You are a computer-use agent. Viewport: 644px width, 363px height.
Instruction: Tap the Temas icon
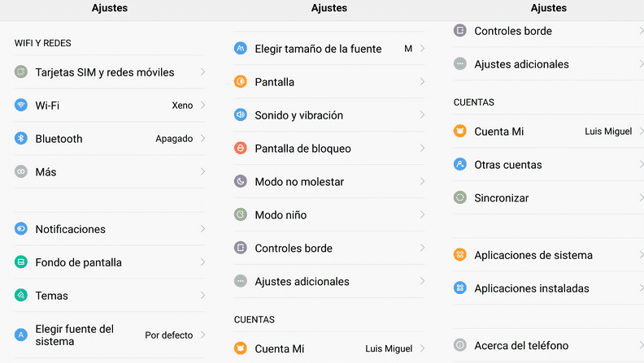tap(21, 295)
